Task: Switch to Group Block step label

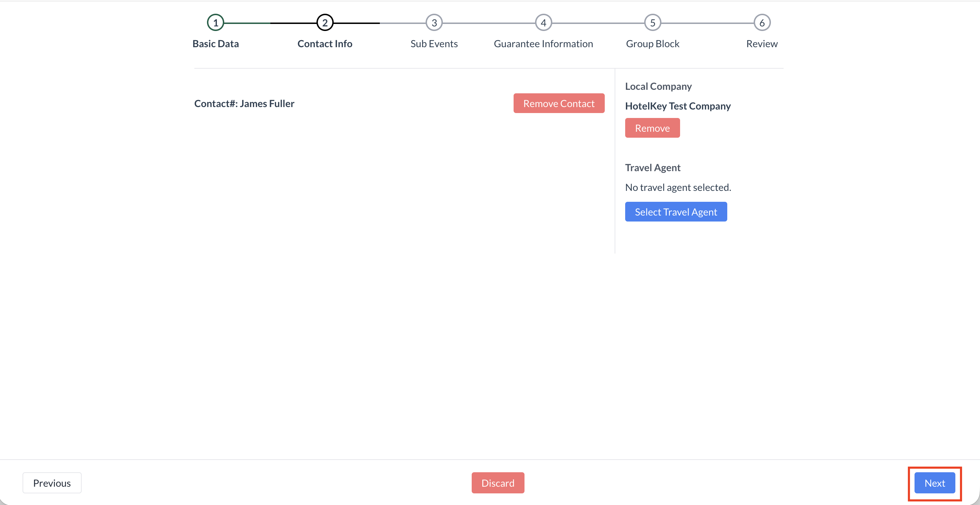Action: (652, 44)
